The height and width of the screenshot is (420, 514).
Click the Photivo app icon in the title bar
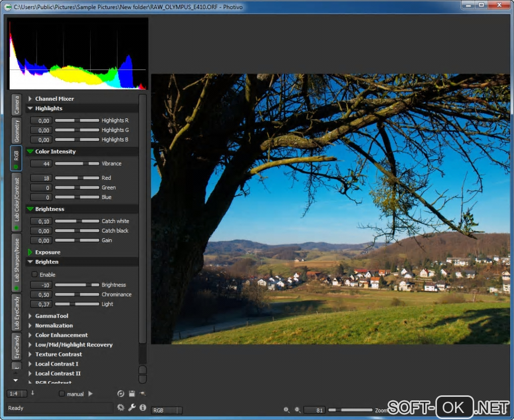(7, 7)
